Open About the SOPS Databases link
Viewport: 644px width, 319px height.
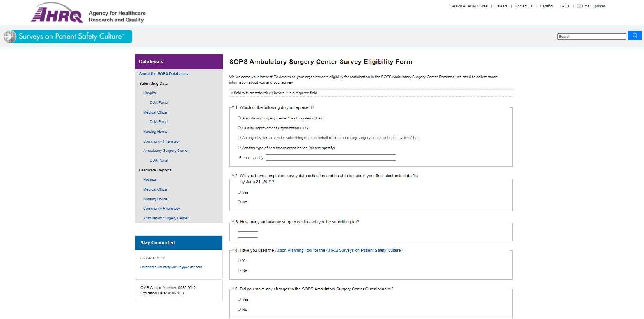pyautogui.click(x=163, y=74)
